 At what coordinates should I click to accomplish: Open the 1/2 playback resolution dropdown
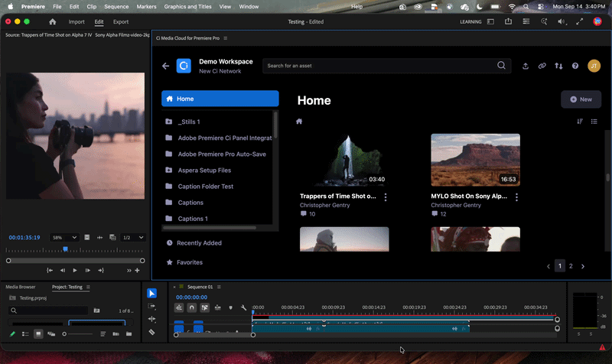click(x=133, y=237)
